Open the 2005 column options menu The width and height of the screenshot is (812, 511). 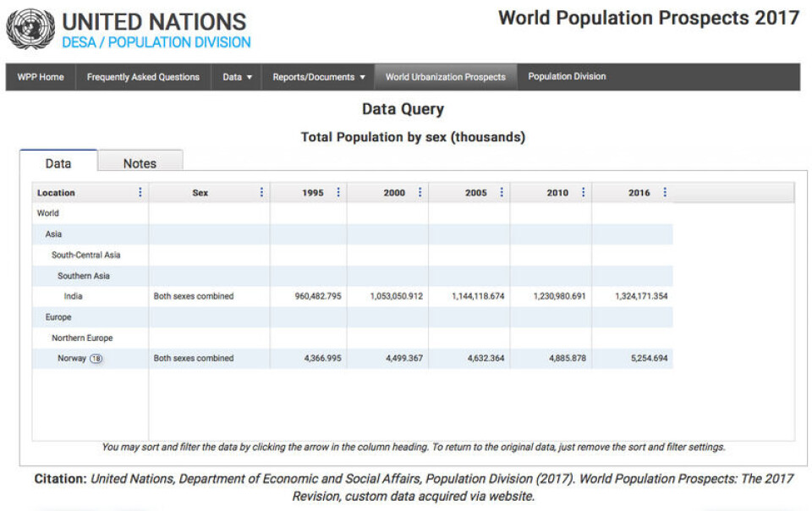[x=502, y=193]
